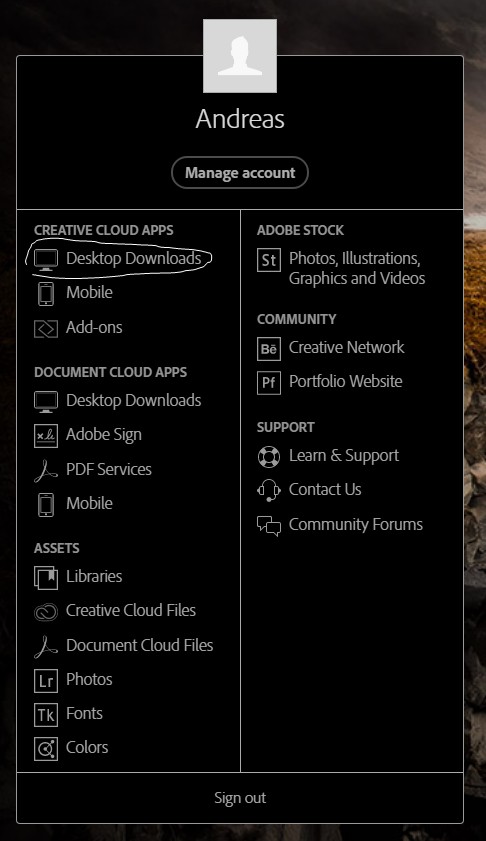This screenshot has width=486, height=841.
Task: Open PDF Services in Document Cloud Apps
Action: pyautogui.click(x=93, y=469)
